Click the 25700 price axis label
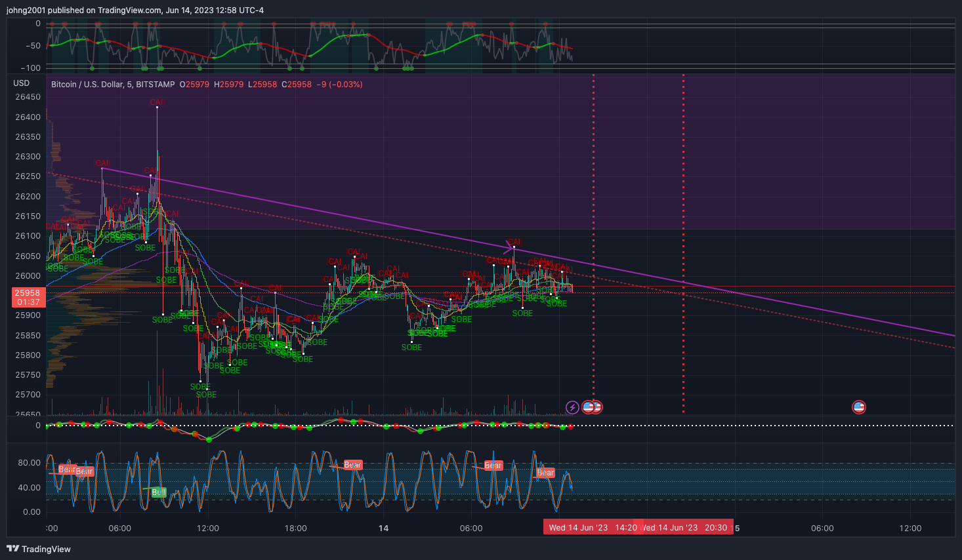962x560 pixels. coord(28,395)
